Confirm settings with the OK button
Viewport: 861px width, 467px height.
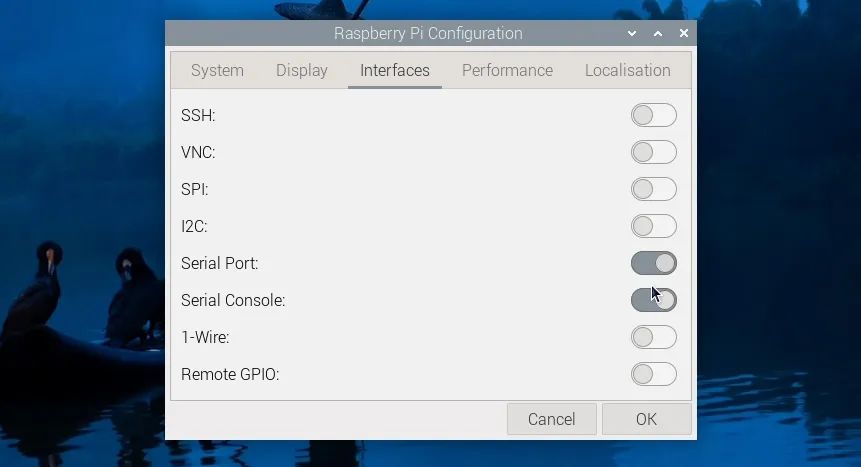[x=646, y=419]
